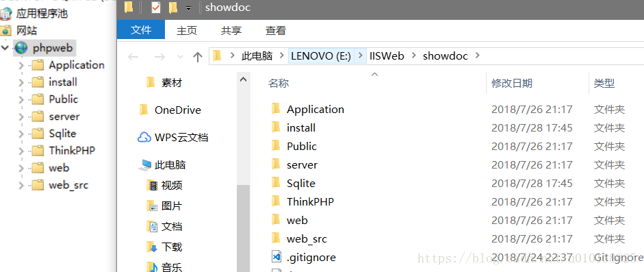The height and width of the screenshot is (272, 644).
Task: Click the new folder icon in title bar
Action: (173, 8)
